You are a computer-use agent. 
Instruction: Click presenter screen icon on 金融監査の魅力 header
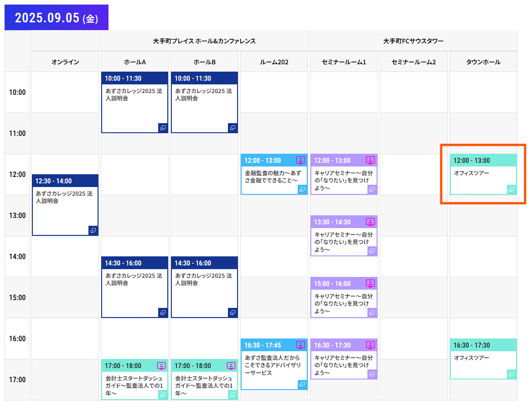(300, 160)
